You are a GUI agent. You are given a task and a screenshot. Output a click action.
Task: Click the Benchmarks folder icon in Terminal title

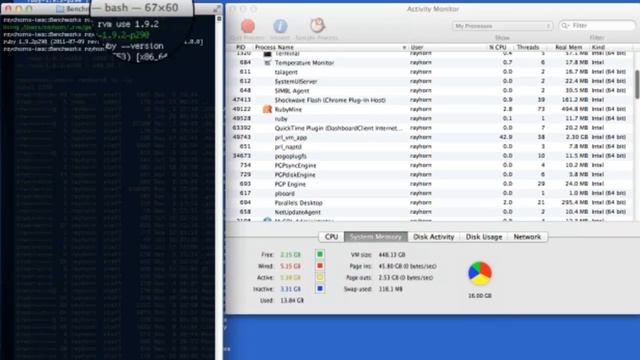60,9
